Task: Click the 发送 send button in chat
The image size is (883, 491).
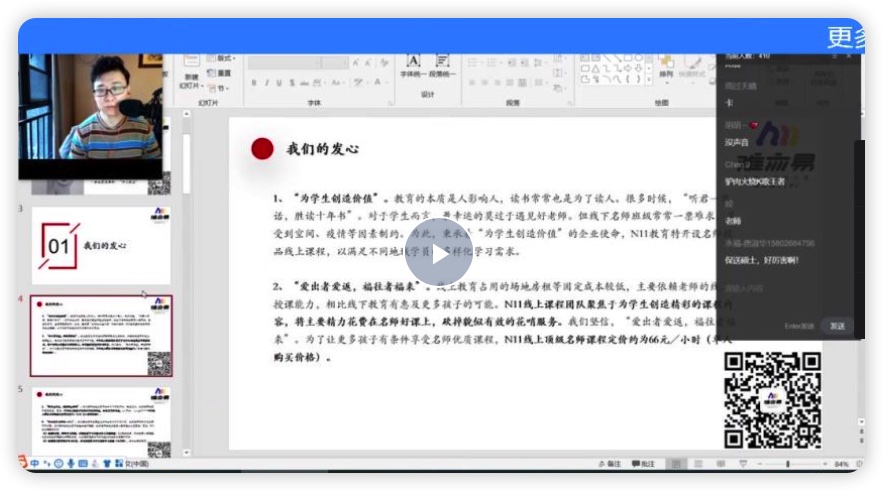Action: pos(837,326)
